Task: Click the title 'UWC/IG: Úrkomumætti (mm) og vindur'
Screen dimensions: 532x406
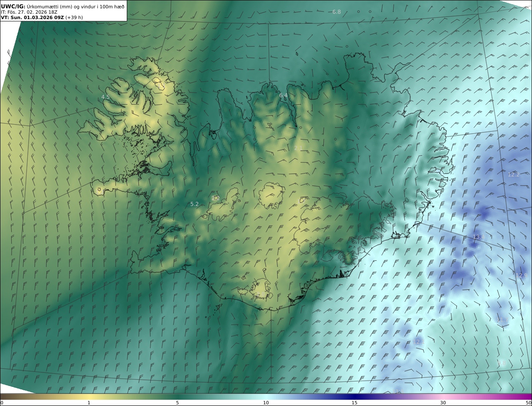Action: [62, 6]
